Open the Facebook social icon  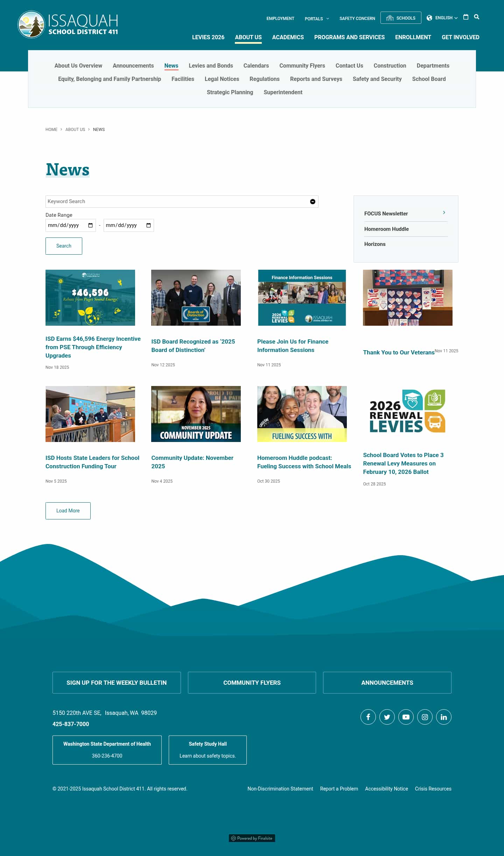point(368,717)
